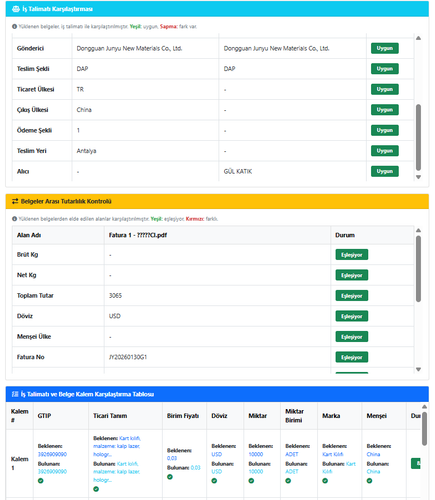Click the Eşleşiyor badge in Menşei Ülke row
Viewport: 435px width, 500px height.
point(352,337)
